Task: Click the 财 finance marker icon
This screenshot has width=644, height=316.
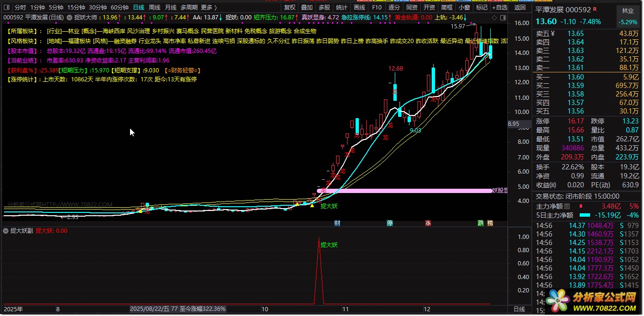Action: point(337,223)
